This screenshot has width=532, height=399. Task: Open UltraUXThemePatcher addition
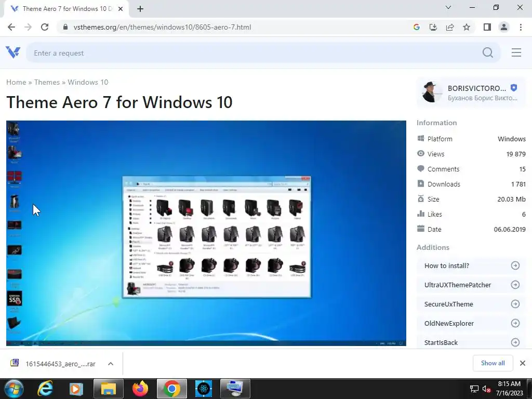pyautogui.click(x=472, y=285)
